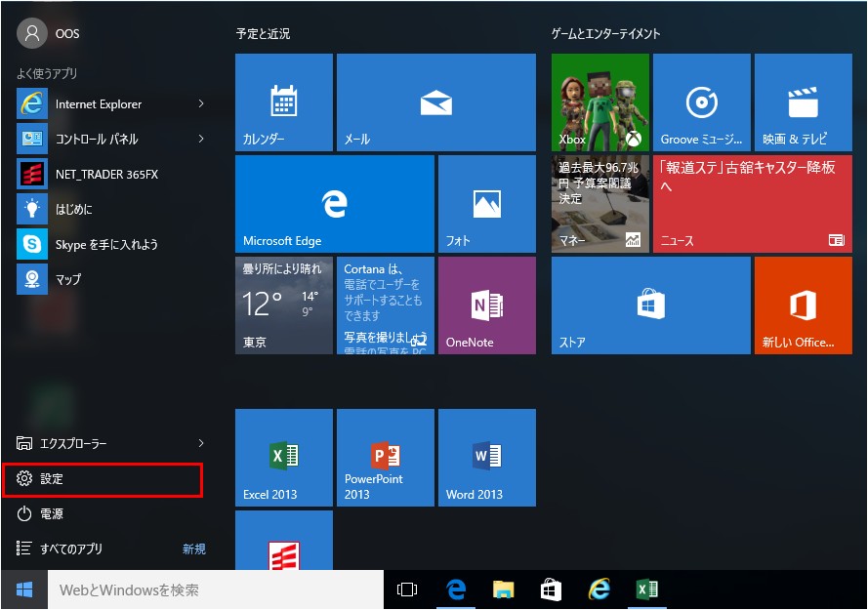This screenshot has width=868, height=610.
Task: Click the 新規 label beside All apps
Action: 193,549
